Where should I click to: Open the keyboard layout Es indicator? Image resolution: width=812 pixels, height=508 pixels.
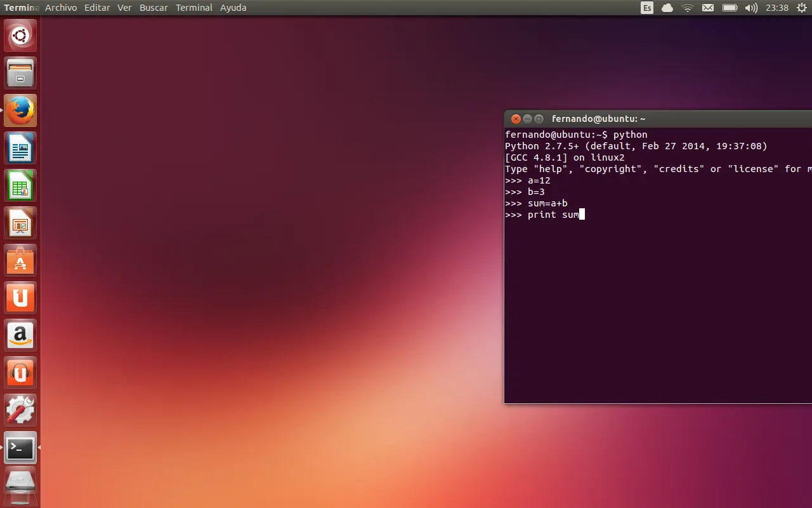(x=647, y=8)
